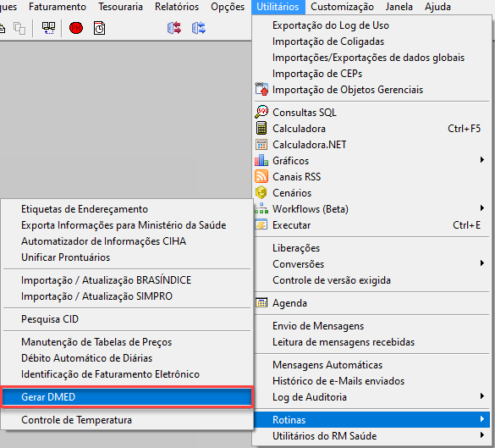This screenshot has width=495, height=448.
Task: Open the Janela menu
Action: coord(399,7)
